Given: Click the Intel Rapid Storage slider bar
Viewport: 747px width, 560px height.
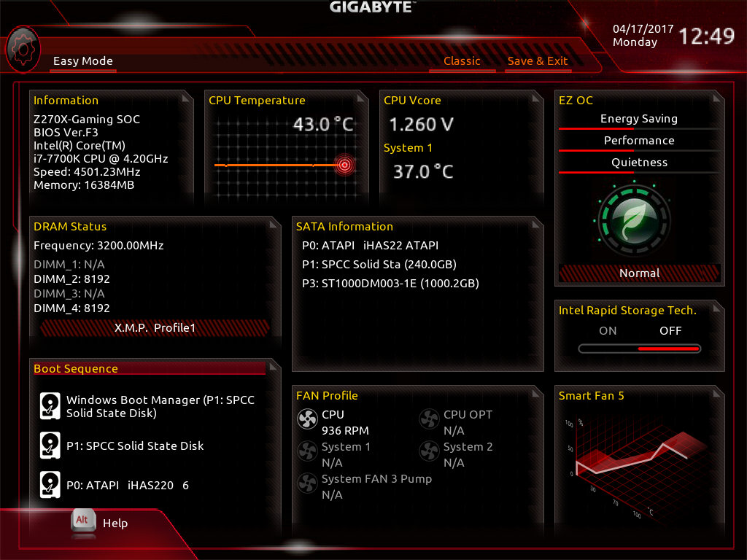Looking at the screenshot, I should coord(639,349).
